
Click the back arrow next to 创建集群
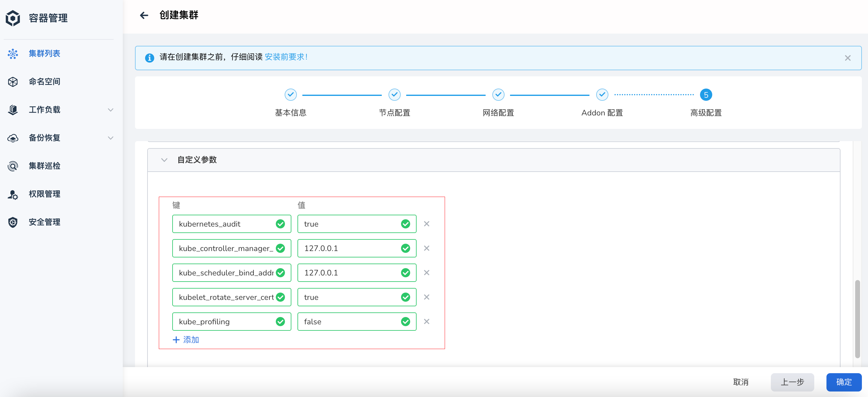[x=144, y=15]
